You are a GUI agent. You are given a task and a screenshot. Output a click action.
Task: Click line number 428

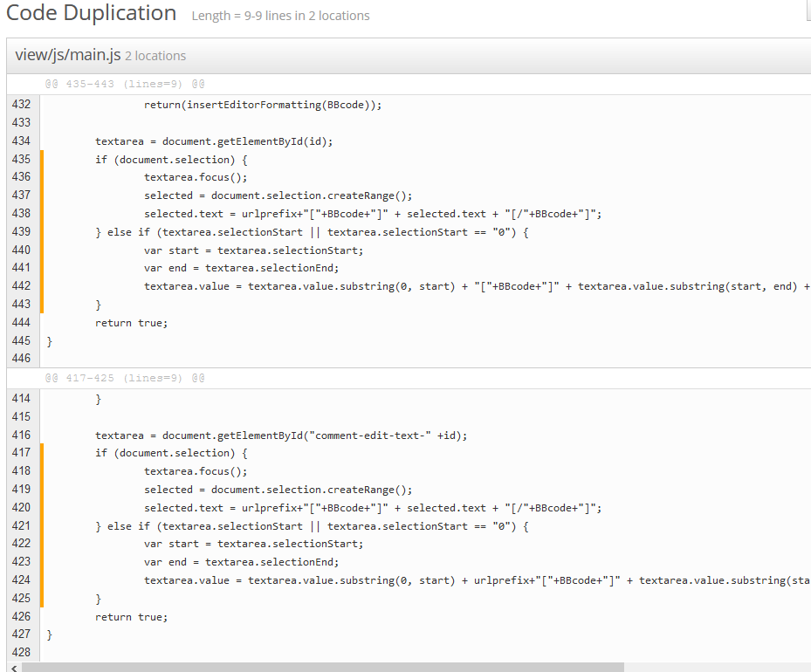(22, 653)
